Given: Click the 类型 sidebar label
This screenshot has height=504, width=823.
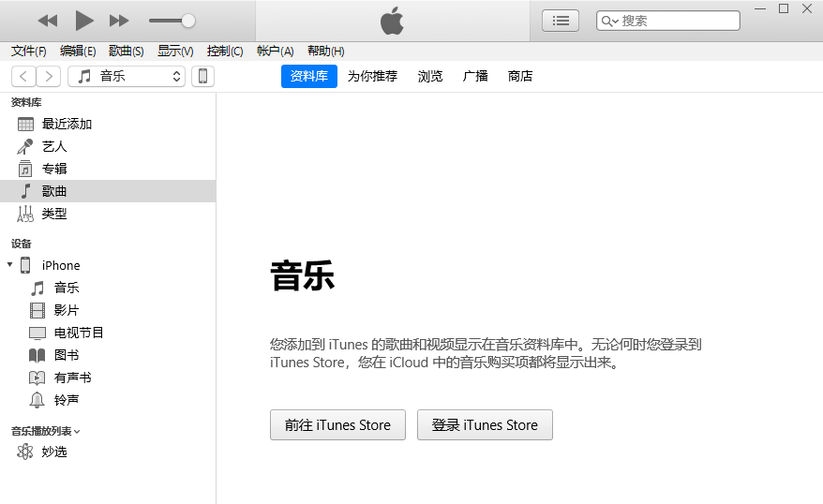Looking at the screenshot, I should click(54, 214).
